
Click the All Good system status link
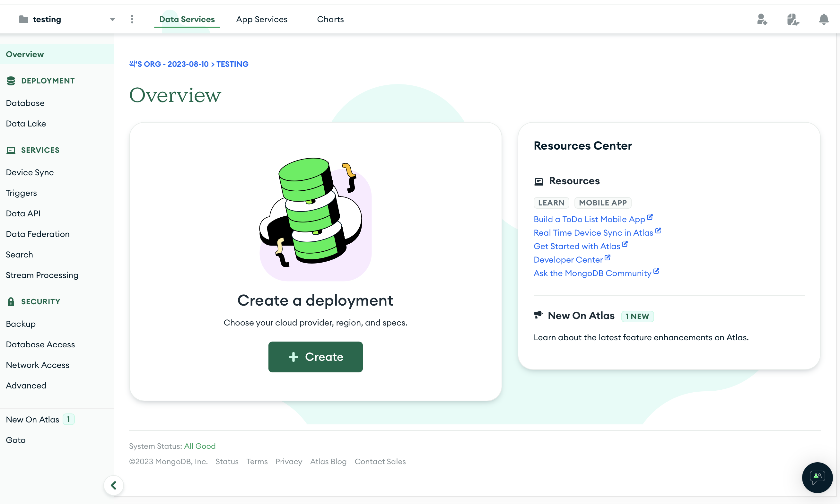point(200,446)
